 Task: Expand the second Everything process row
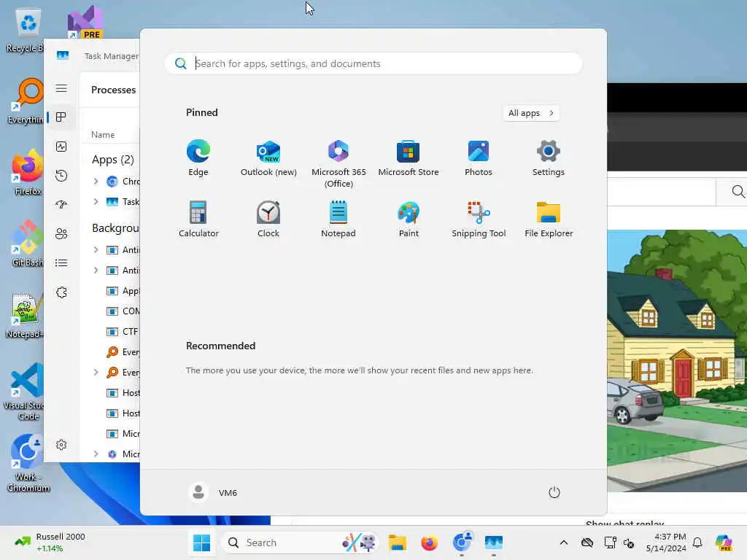96,373
